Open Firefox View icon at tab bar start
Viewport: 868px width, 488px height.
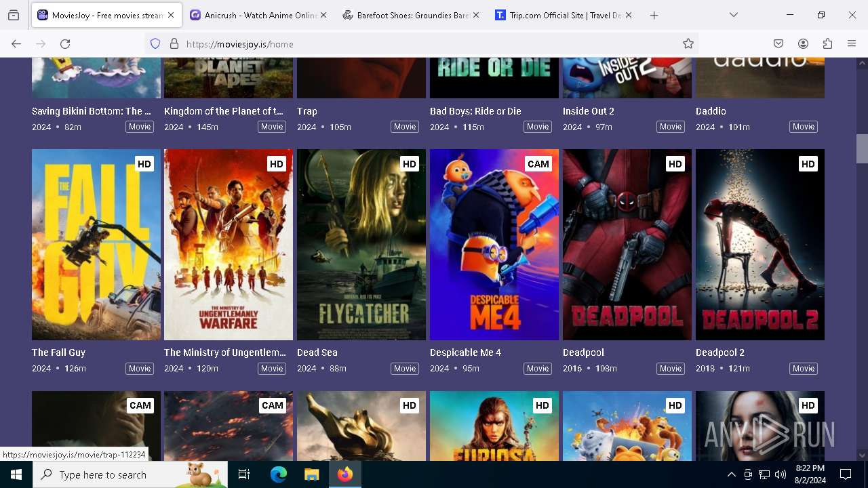pos(14,15)
